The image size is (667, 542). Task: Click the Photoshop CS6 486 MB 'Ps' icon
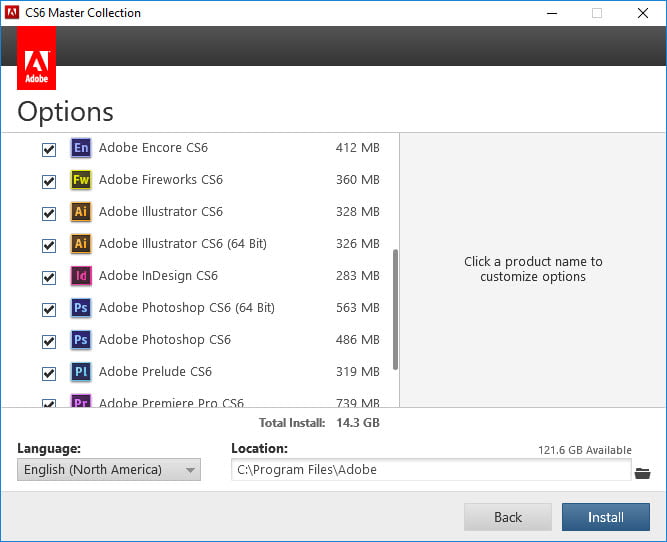tap(81, 339)
